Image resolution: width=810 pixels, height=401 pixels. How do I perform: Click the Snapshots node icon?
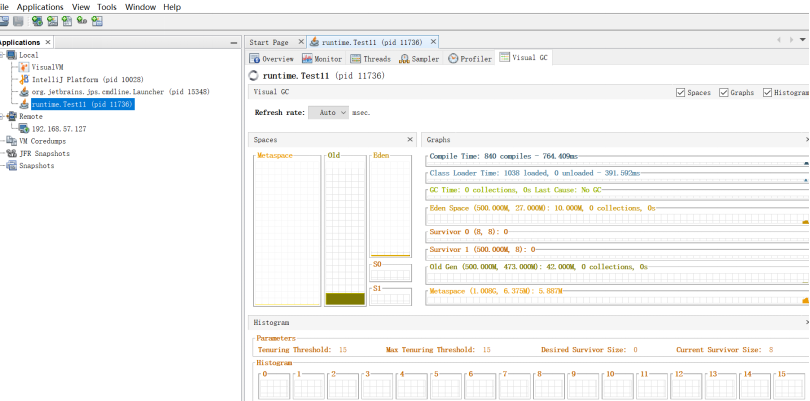point(12,166)
